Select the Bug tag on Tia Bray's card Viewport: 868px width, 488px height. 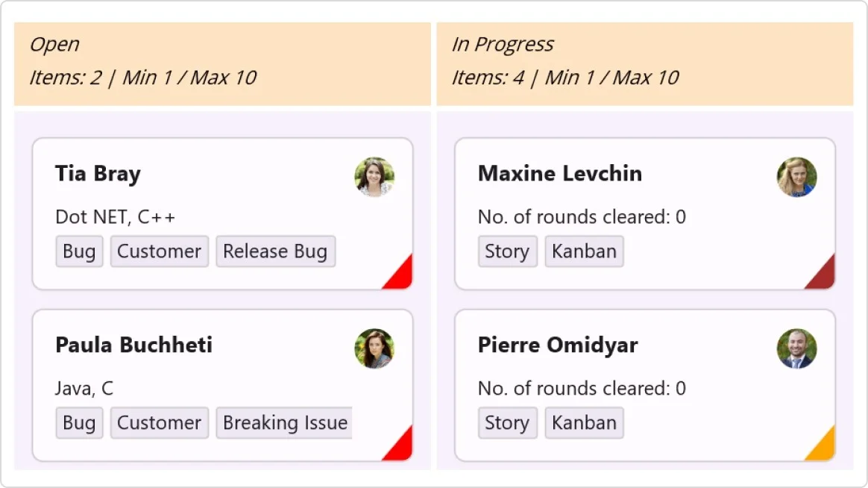coord(78,251)
